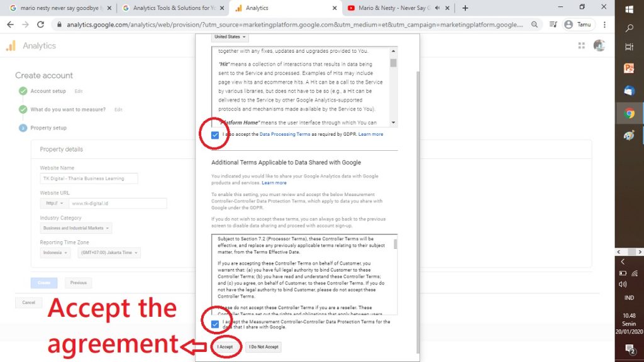Click the I Do Not Accept button
Screen dimensions: 644x362
tap(263, 347)
